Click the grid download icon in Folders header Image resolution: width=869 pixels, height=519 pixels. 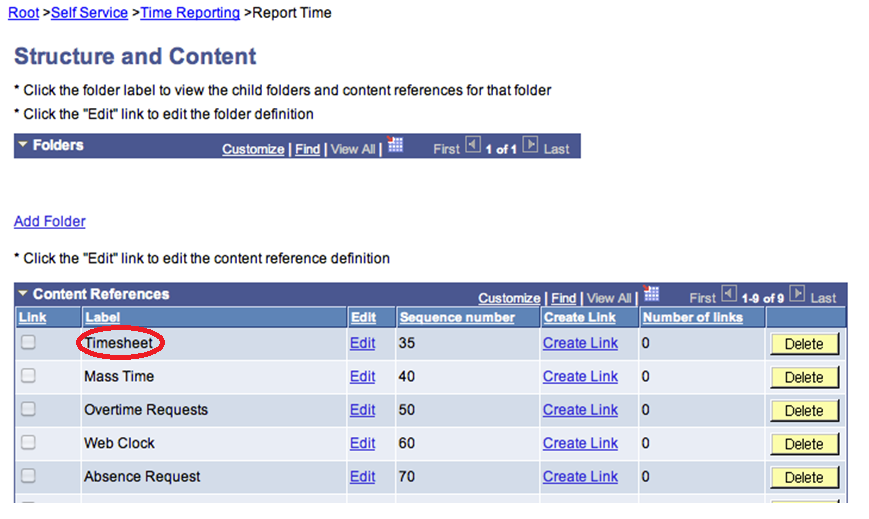[x=395, y=145]
